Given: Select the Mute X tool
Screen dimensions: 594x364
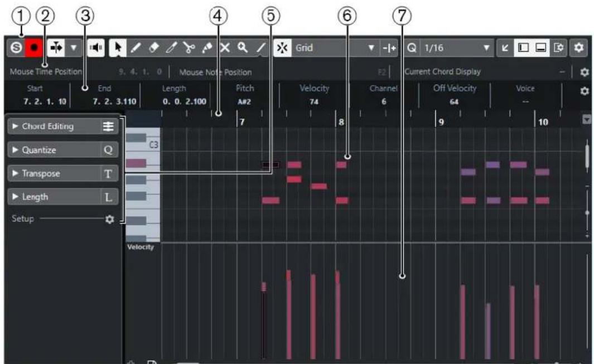Looking at the screenshot, I should (x=225, y=48).
